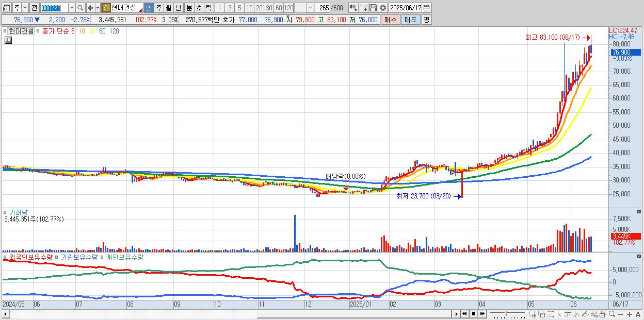This screenshot has height=320, width=644.
Task: Click the 'A' auto-scale icon at bottom right
Action: click(x=638, y=314)
